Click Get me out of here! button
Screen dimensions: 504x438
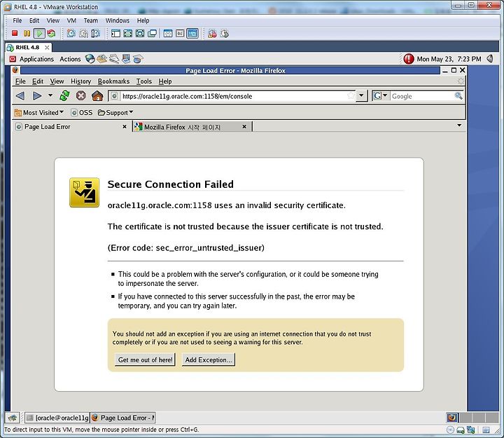coord(145,360)
